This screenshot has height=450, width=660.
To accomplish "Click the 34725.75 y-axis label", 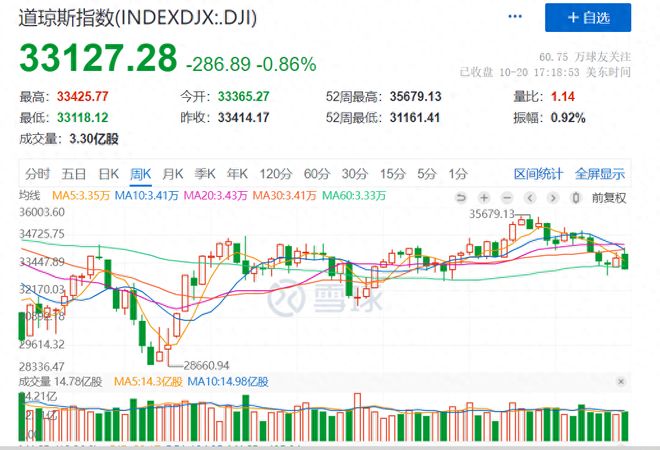I will coord(42,234).
